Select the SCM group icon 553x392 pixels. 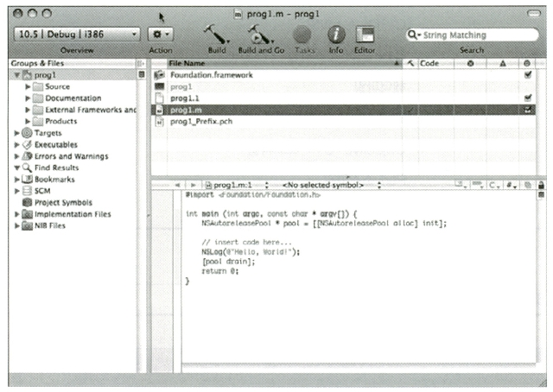(x=27, y=191)
